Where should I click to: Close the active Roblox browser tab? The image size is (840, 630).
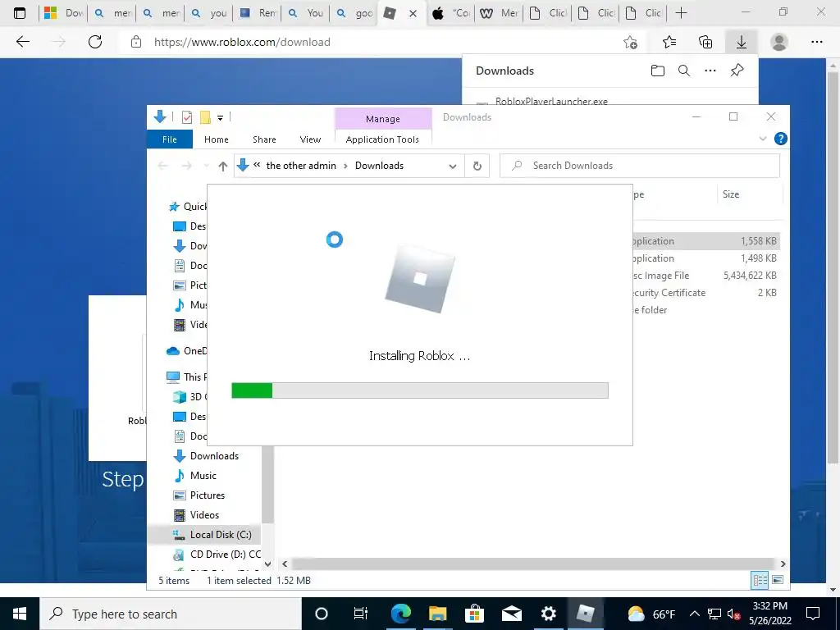click(x=413, y=13)
